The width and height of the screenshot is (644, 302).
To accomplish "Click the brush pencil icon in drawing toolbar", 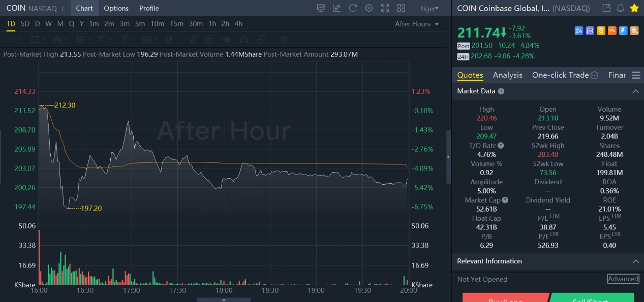I will [x=193, y=39].
